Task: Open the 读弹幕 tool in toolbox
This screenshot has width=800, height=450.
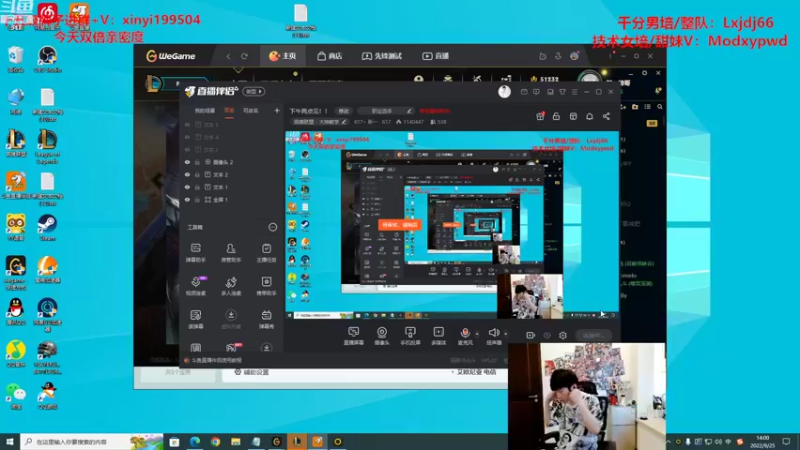Action: (195, 319)
